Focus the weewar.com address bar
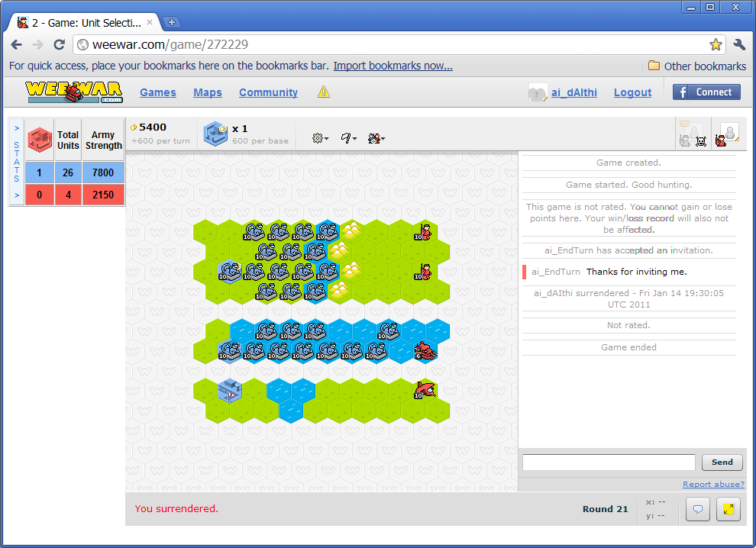Image resolution: width=756 pixels, height=548 pixels. [393, 45]
